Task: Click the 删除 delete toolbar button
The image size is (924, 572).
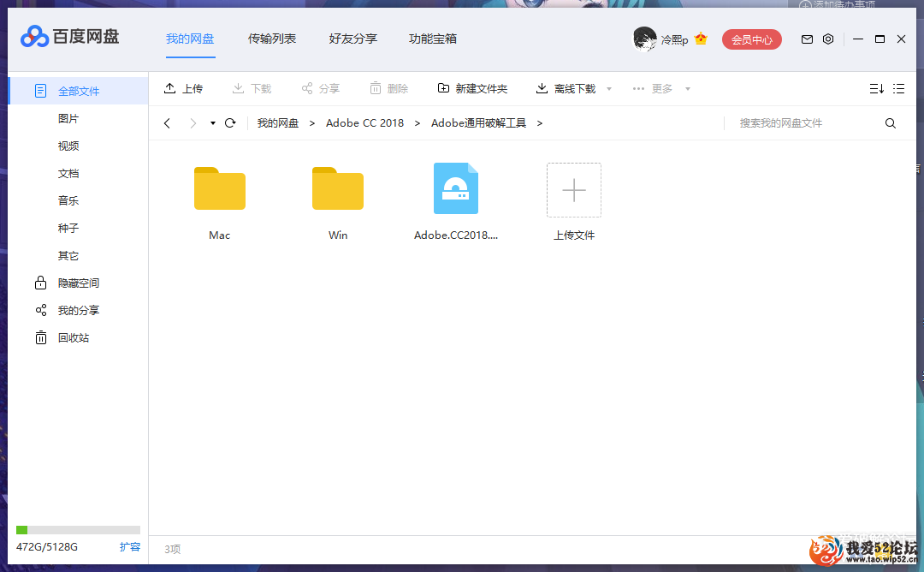Action: (389, 88)
